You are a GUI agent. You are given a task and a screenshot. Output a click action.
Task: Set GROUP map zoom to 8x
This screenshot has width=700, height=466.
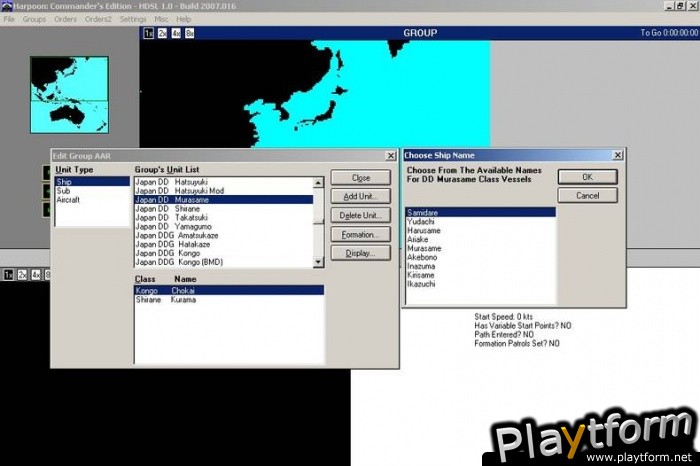tap(189, 33)
